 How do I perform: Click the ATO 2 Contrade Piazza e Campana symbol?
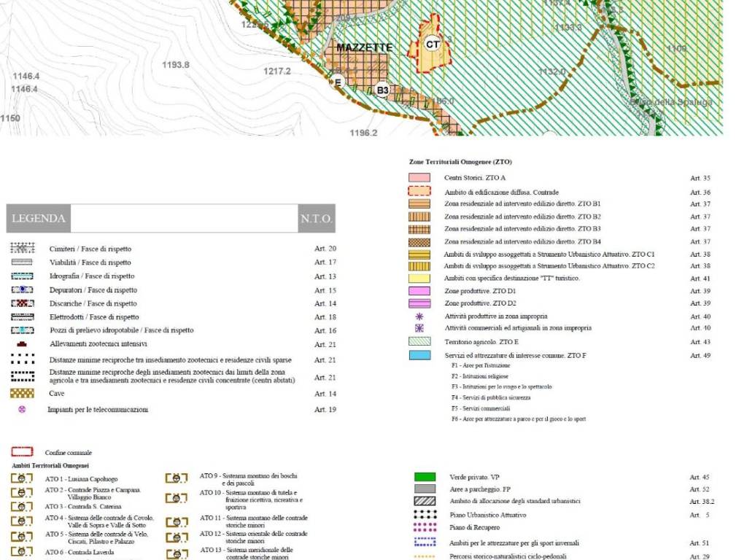click(22, 492)
